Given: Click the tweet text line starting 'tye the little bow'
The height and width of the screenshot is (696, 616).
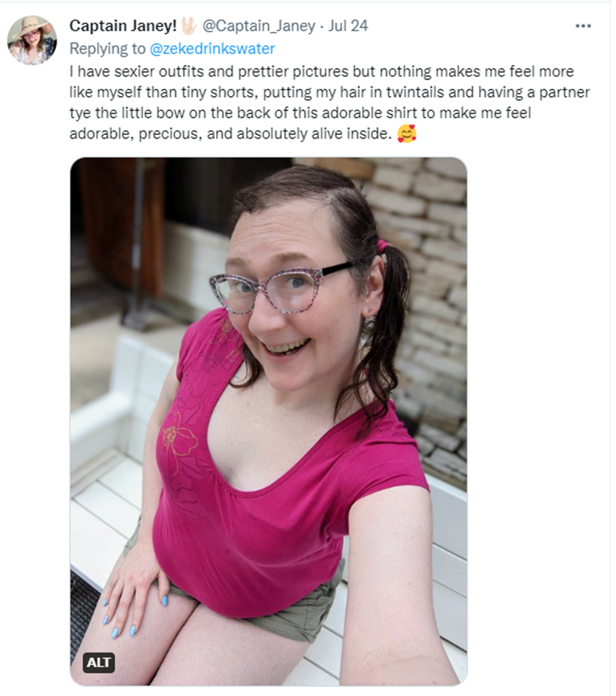Looking at the screenshot, I should 300,113.
